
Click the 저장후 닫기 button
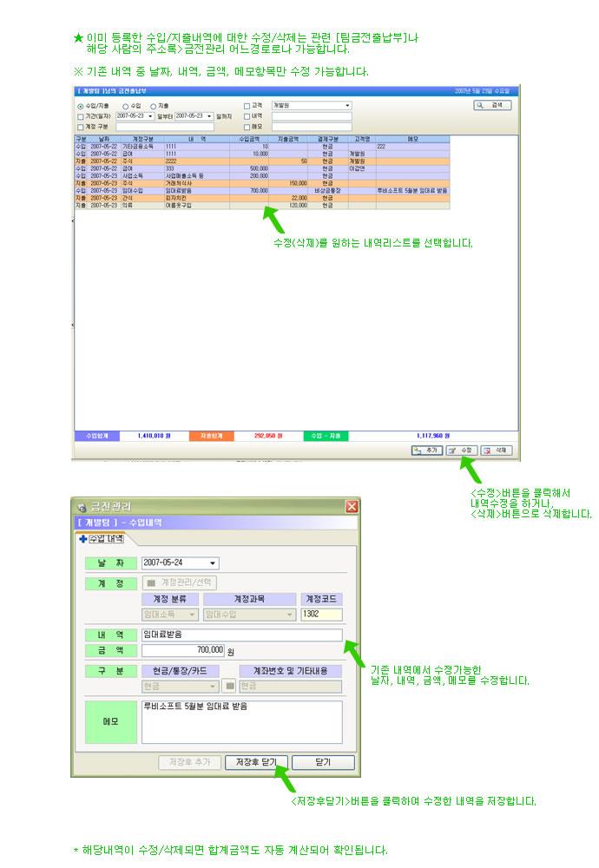[x=256, y=762]
